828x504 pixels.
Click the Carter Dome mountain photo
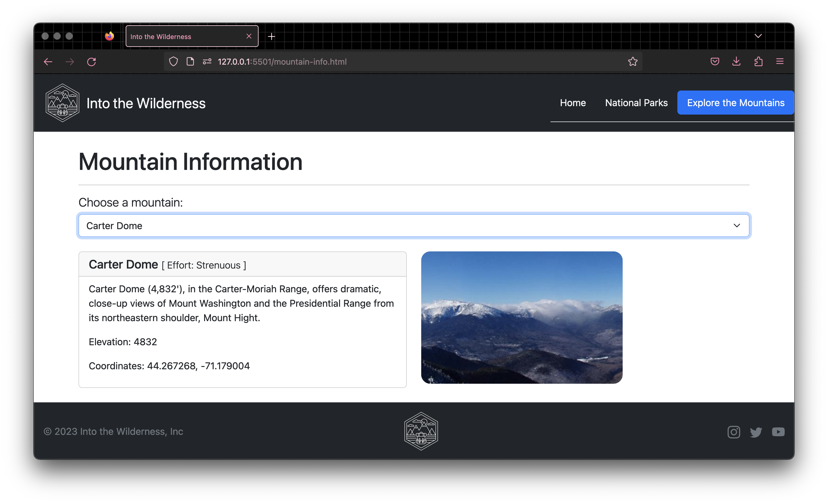pyautogui.click(x=522, y=317)
